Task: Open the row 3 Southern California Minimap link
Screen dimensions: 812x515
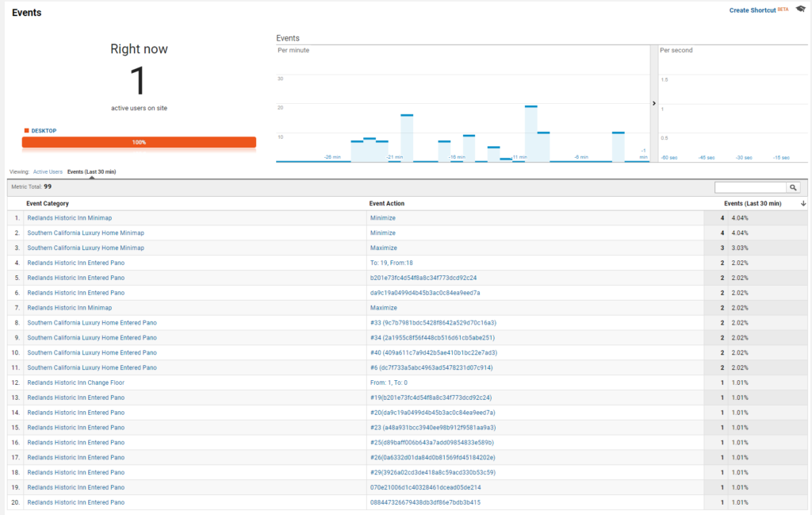Action: (x=86, y=248)
